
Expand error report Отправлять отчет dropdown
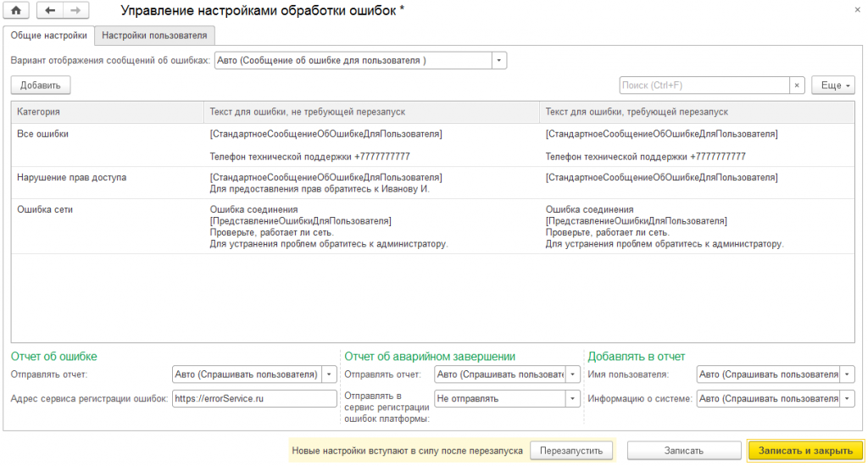[329, 374]
